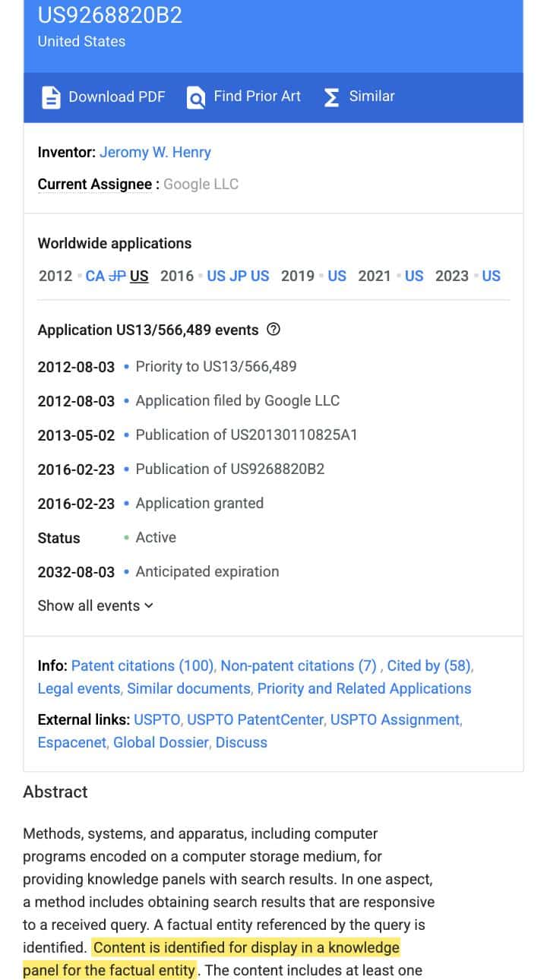Click Publication of US9268820B2 event
Image resolution: width=547 pixels, height=980 pixels.
230,469
